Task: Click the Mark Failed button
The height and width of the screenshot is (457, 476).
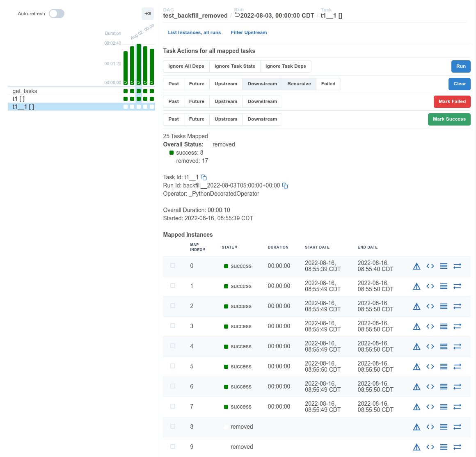Action: (452, 101)
